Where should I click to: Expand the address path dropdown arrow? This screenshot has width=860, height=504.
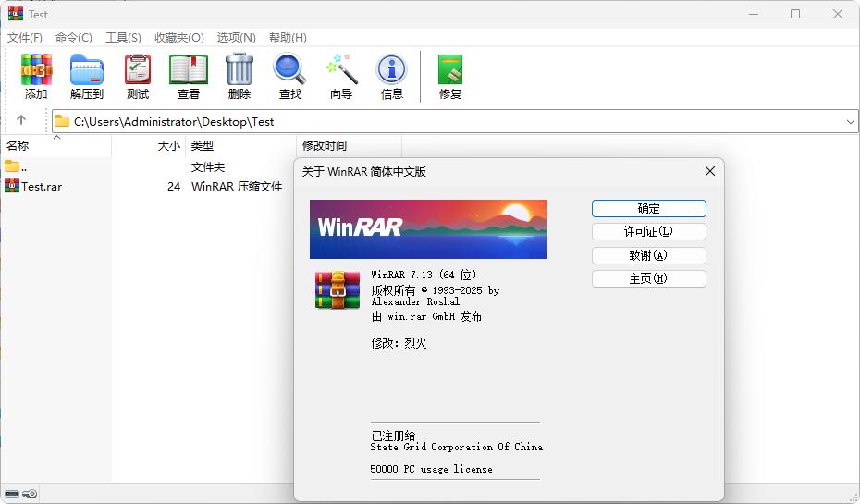[x=850, y=122]
